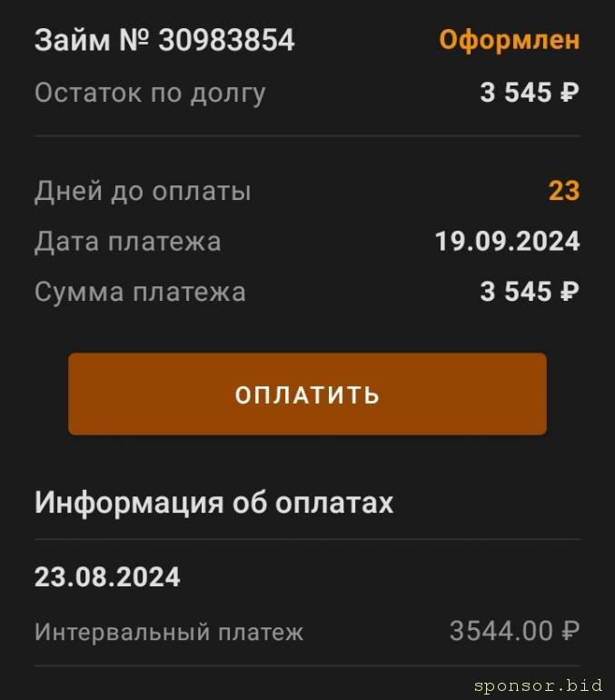Click the divider beneath the Интервальный платеж row
The height and width of the screenshot is (700, 615).
tap(307, 665)
